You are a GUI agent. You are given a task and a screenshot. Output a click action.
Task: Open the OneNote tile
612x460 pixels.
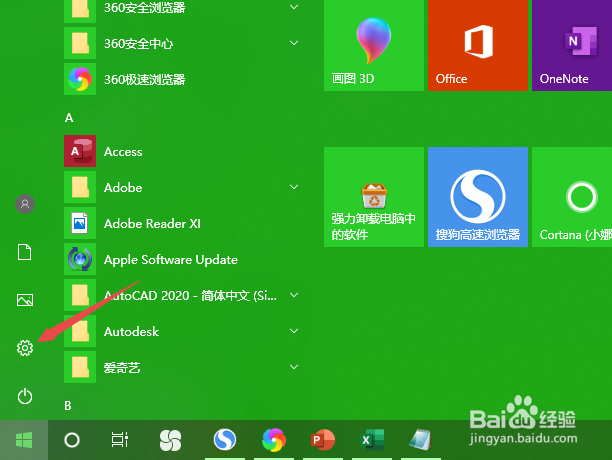(x=572, y=45)
